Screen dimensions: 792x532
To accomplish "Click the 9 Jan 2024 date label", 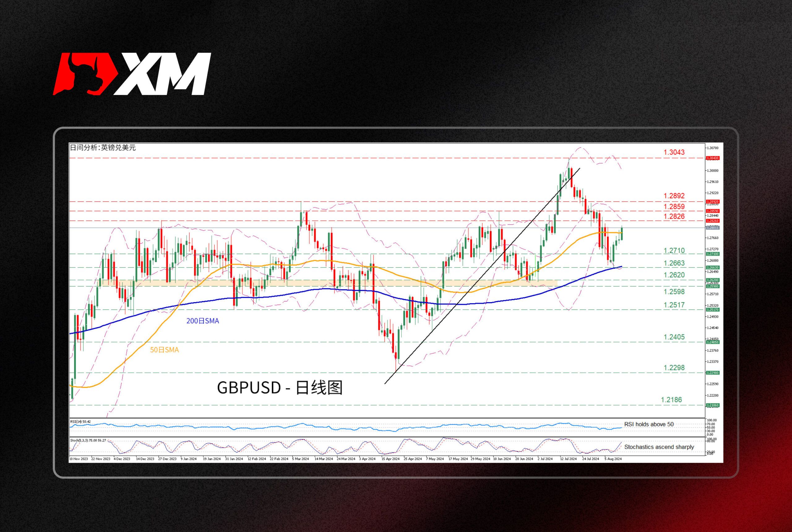I will point(189,459).
